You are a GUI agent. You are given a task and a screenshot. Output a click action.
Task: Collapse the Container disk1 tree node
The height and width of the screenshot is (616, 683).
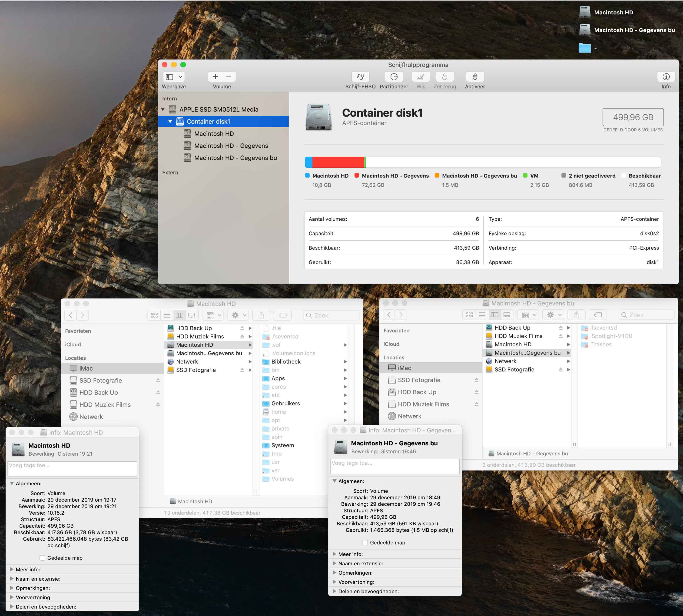click(x=170, y=122)
